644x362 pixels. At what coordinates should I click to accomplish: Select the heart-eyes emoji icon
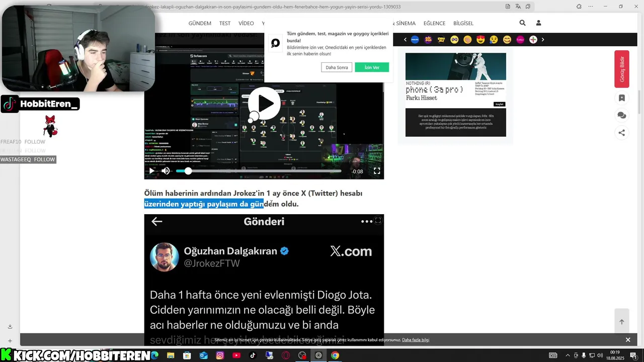[x=480, y=40]
